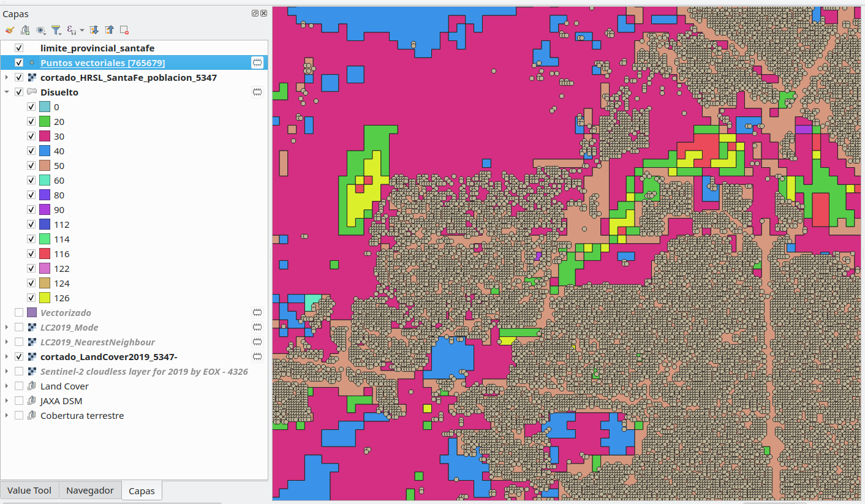Click the Collapse All layers icon
The height and width of the screenshot is (504, 865).
tap(110, 29)
